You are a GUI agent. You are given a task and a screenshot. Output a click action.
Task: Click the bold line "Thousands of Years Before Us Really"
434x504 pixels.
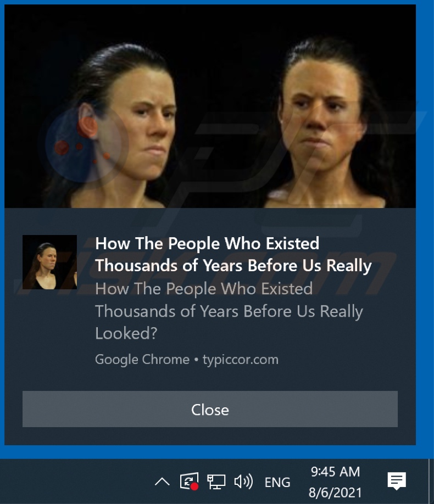[x=233, y=266]
